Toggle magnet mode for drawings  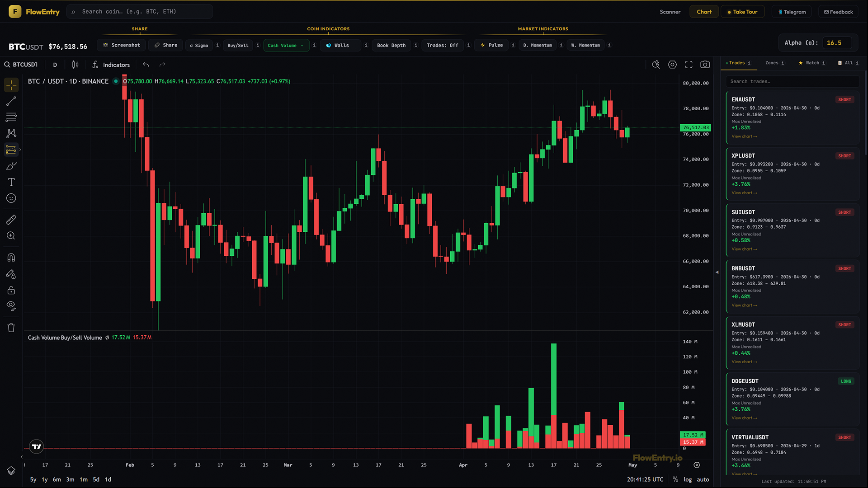point(11,258)
